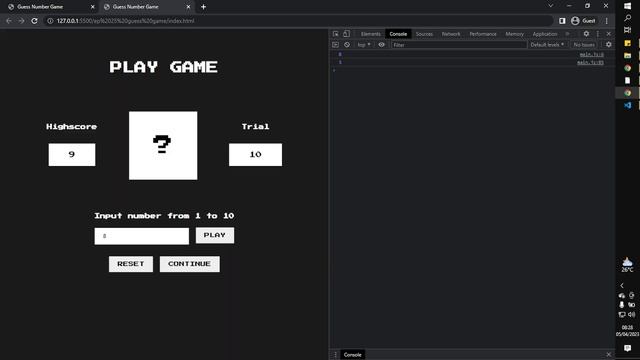640x360 pixels.
Task: Open the Default levels dropdown
Action: tap(547, 44)
